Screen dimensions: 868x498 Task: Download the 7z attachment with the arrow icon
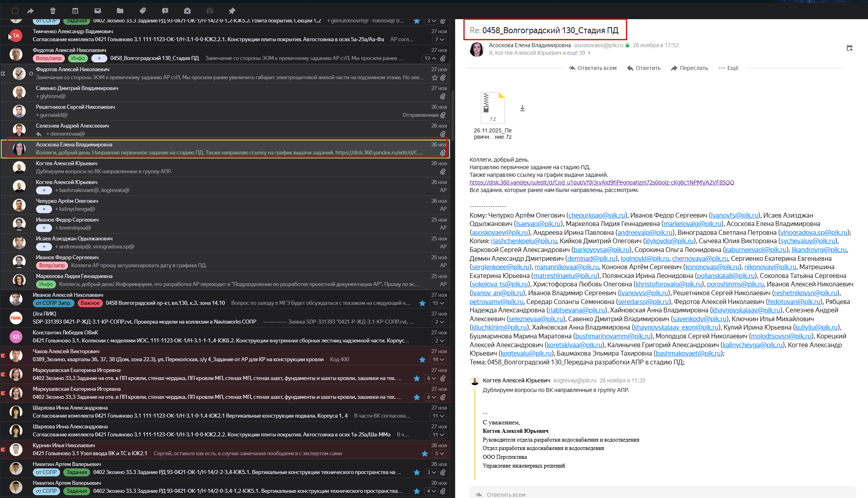tap(522, 108)
